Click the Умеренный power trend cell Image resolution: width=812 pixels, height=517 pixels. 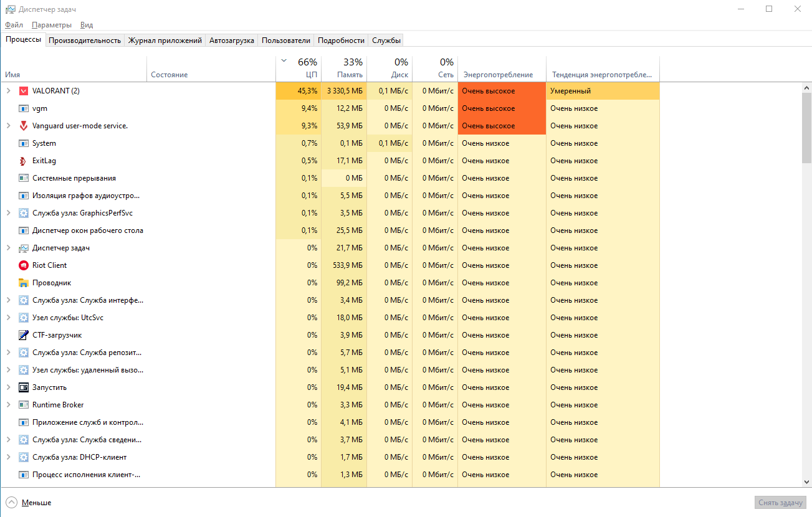[x=603, y=91]
